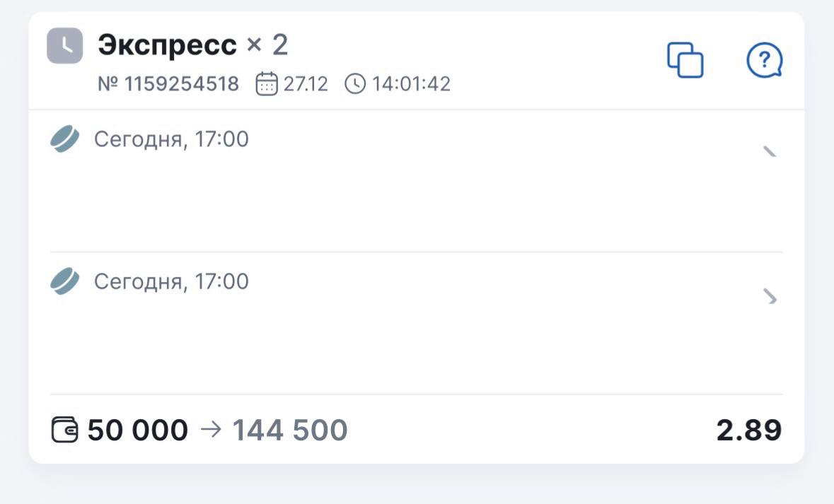The width and height of the screenshot is (834, 504).
Task: Click the potential payout 144 500
Action: point(290,430)
